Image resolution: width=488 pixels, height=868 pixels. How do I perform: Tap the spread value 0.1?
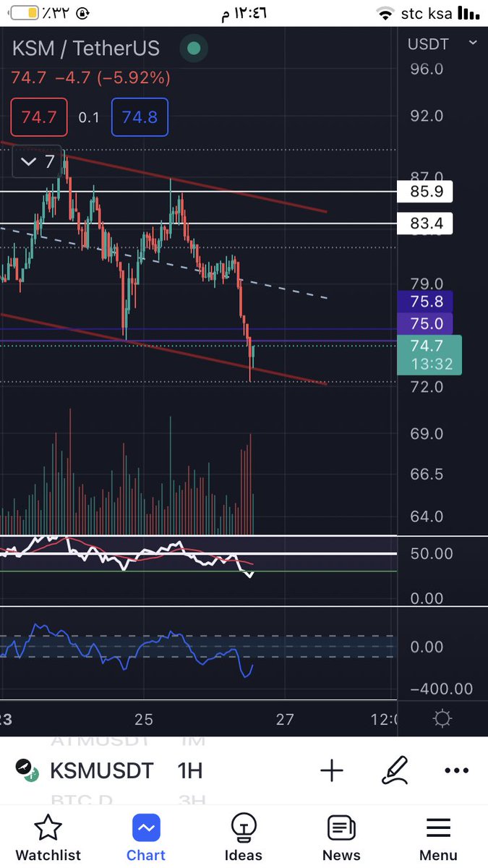point(89,117)
